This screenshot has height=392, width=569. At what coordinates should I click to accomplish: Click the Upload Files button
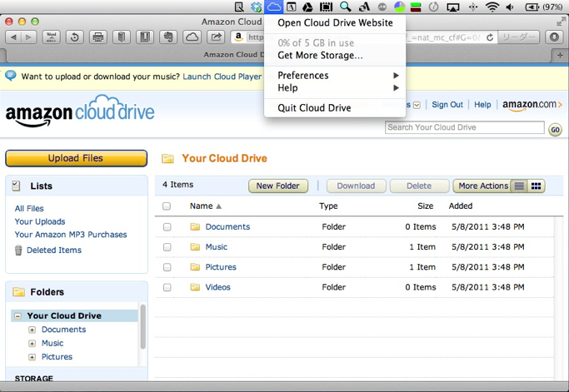pos(76,158)
